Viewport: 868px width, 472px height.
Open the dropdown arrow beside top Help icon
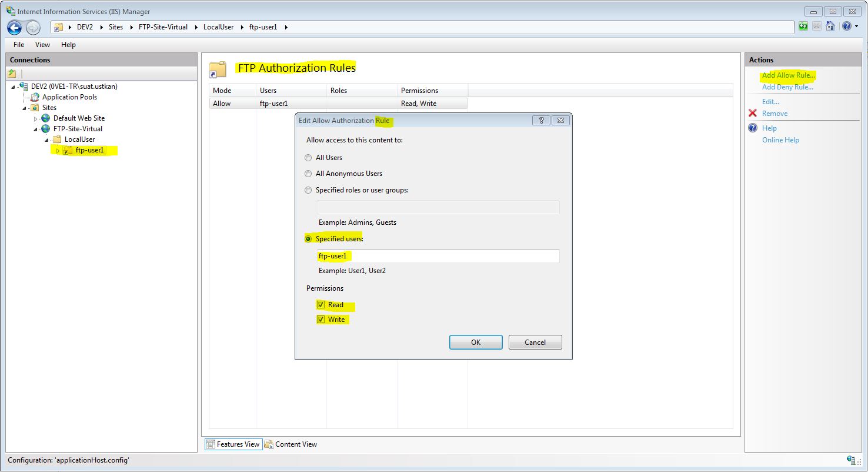pos(856,27)
